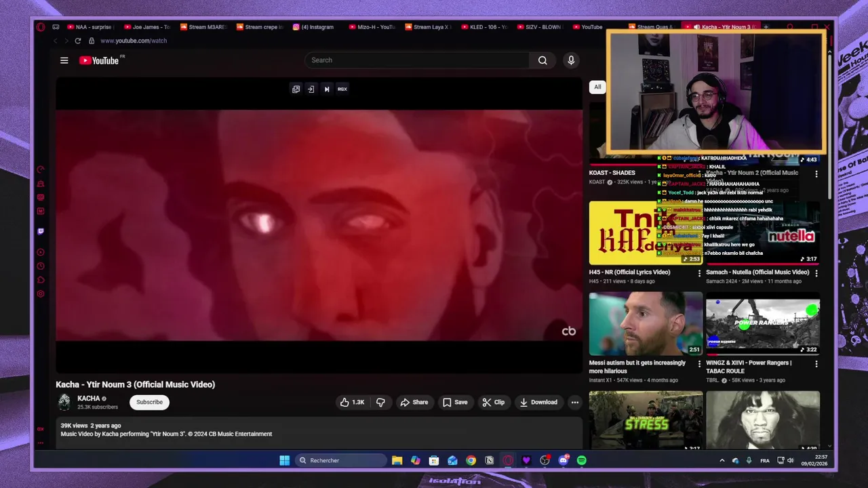Image resolution: width=868 pixels, height=488 pixels.
Task: Click the address bar URL www.youtube.com/watch
Action: click(x=134, y=41)
